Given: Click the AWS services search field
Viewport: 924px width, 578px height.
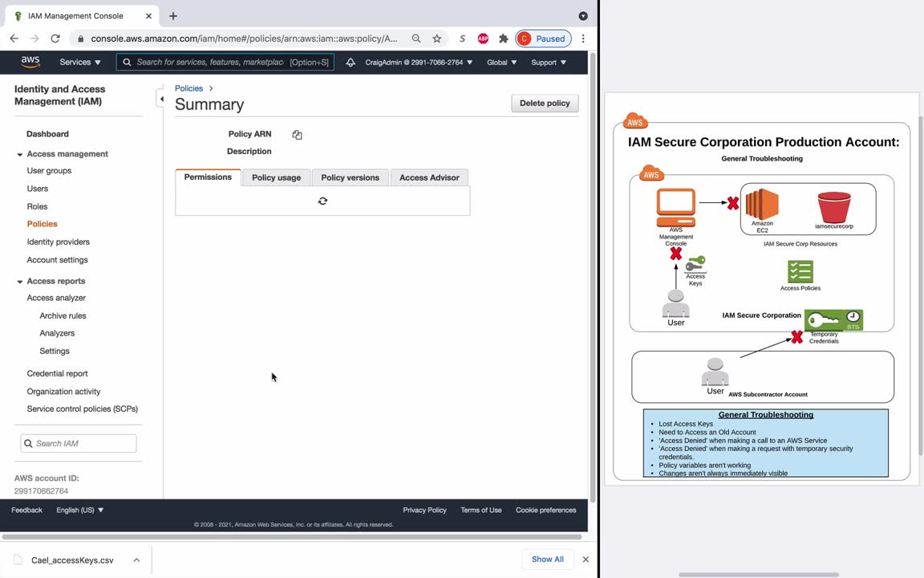Looking at the screenshot, I should (x=225, y=62).
